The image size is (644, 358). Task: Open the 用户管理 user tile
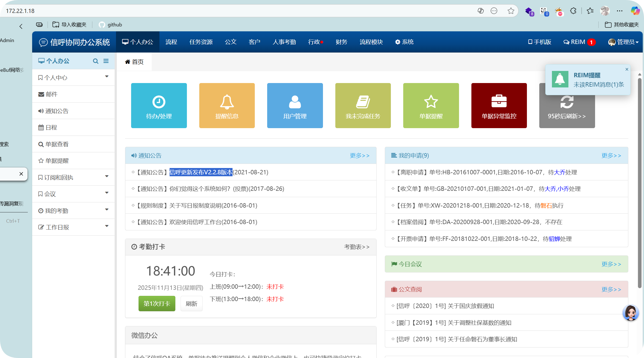click(295, 106)
